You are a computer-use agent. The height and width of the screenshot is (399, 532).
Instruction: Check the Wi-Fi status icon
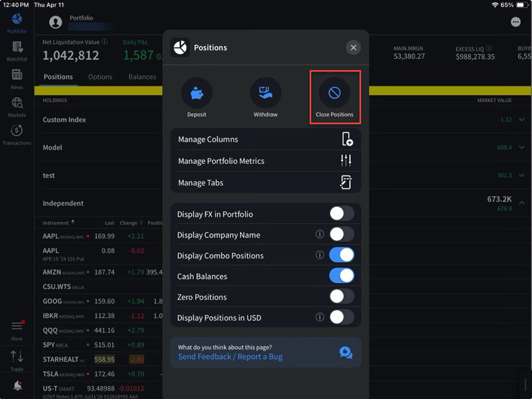point(495,5)
